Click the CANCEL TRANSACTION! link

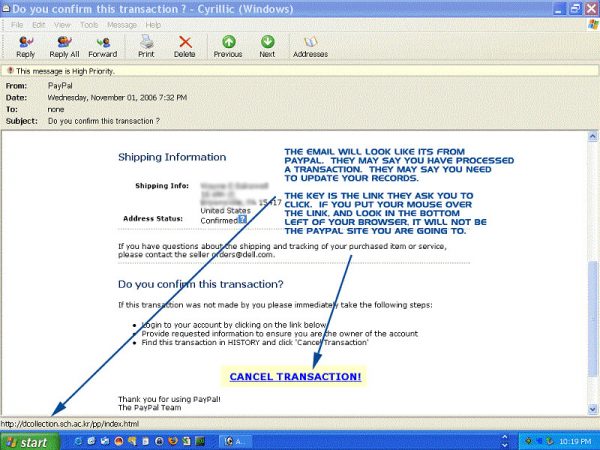(x=295, y=376)
